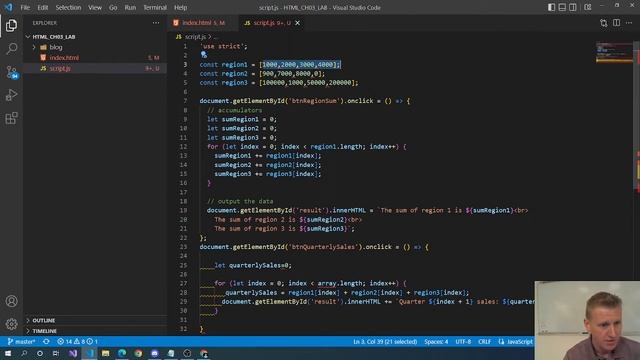Open customize layout icon
Screen dimensions: 640x360
(x=588, y=7)
